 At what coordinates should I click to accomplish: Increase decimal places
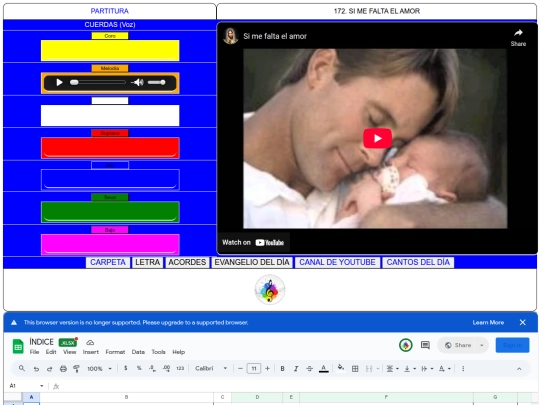166,368
